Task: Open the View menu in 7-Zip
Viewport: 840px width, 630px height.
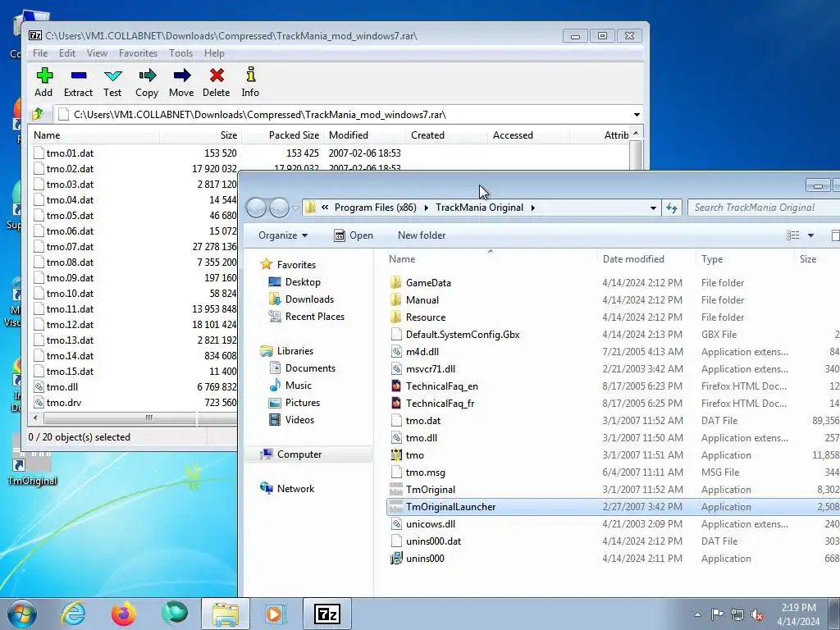Action: coord(97,53)
